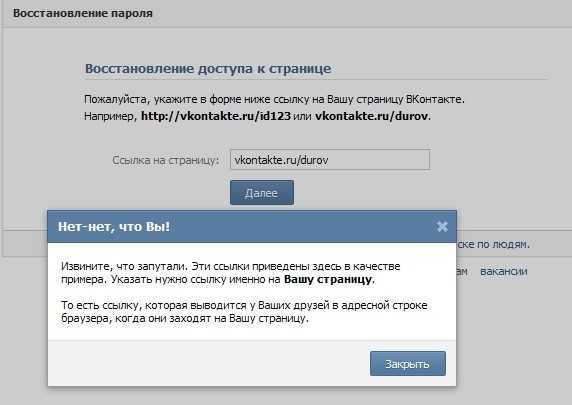The height and width of the screenshot is (405, 572).
Task: Click the Извините, что запутали paragraph
Action: [231, 273]
